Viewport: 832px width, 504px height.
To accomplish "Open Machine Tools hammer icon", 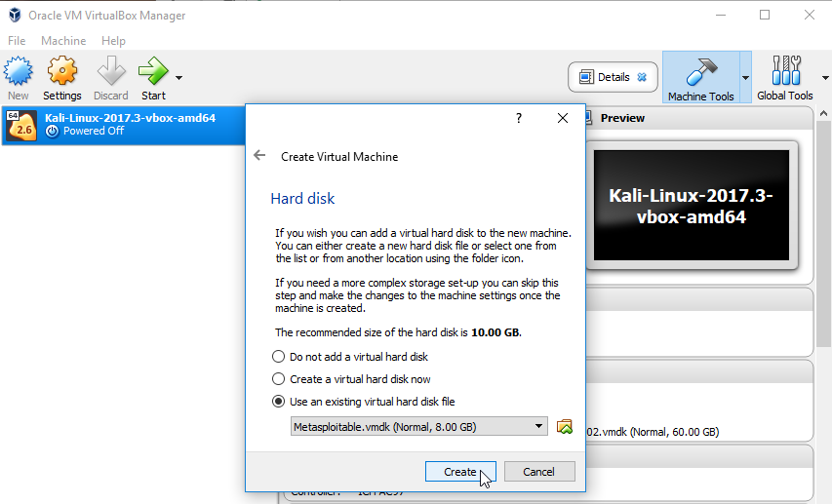I will point(700,72).
